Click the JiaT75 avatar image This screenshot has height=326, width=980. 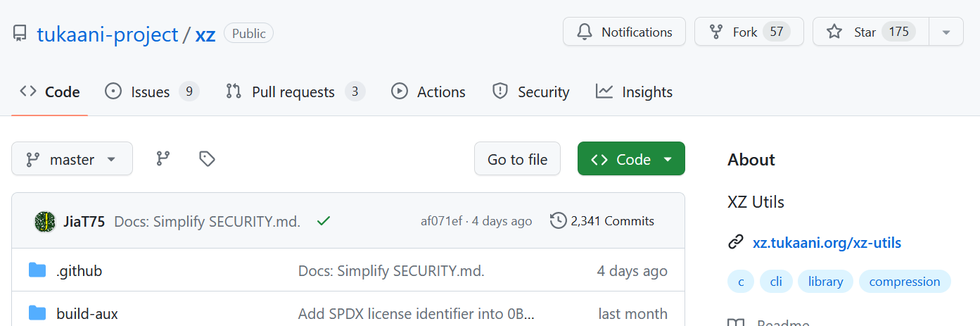point(45,222)
